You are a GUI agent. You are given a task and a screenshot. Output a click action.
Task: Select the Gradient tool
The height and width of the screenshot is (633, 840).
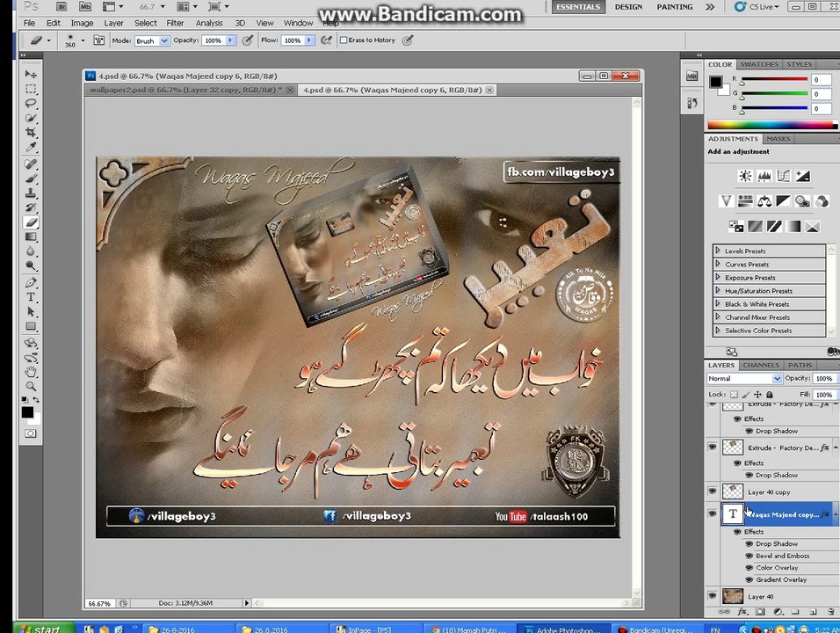[31, 236]
